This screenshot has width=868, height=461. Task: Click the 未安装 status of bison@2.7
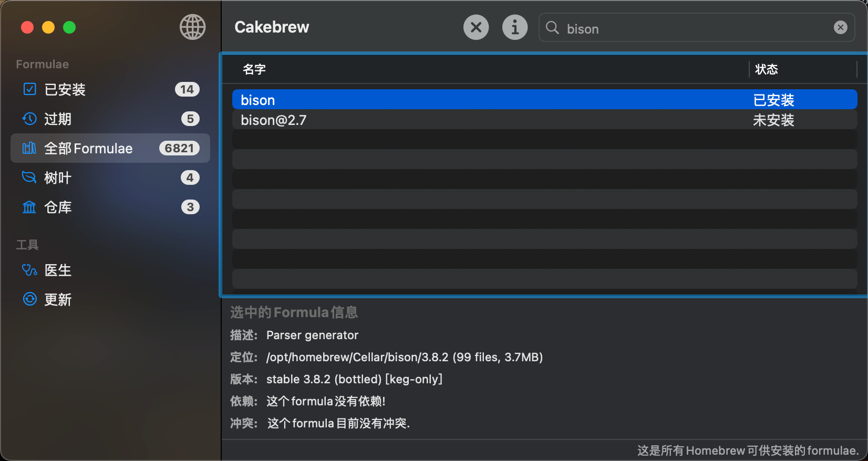[773, 120]
